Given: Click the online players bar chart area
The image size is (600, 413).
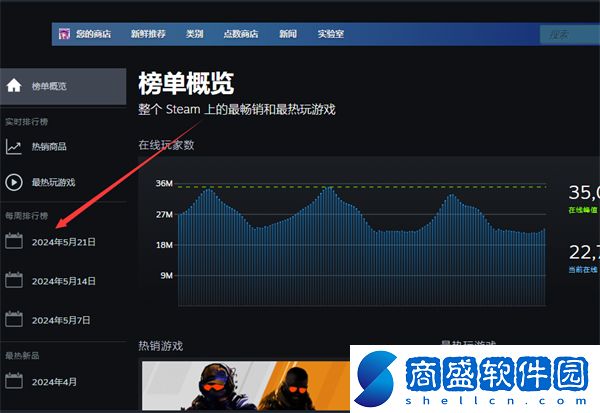Looking at the screenshot, I should (362, 245).
